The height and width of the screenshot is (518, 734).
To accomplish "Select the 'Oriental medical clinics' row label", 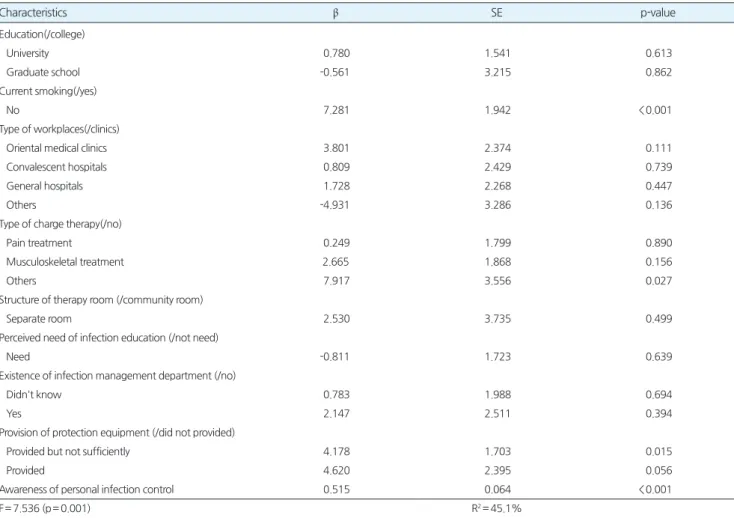I will pyautogui.click(x=57, y=148).
